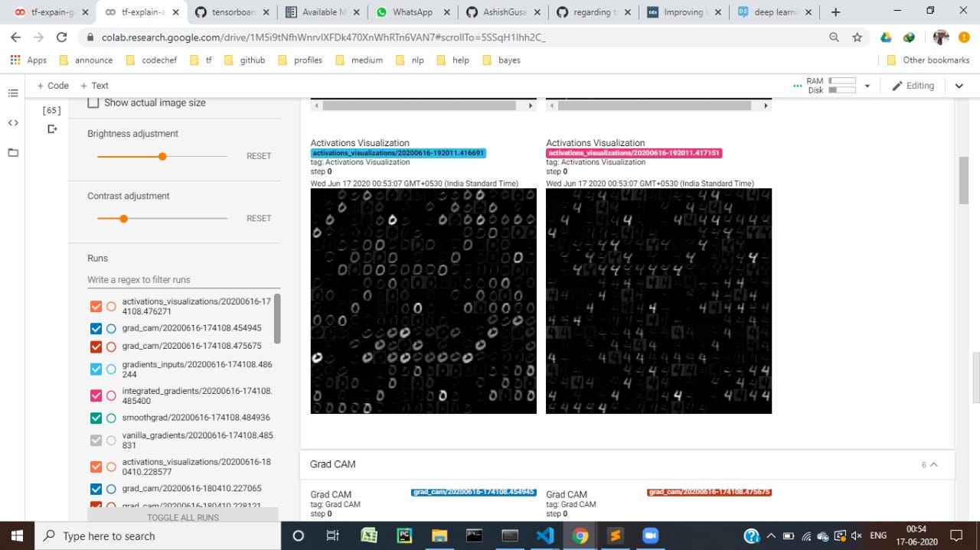Reload the Colab page

(62, 37)
